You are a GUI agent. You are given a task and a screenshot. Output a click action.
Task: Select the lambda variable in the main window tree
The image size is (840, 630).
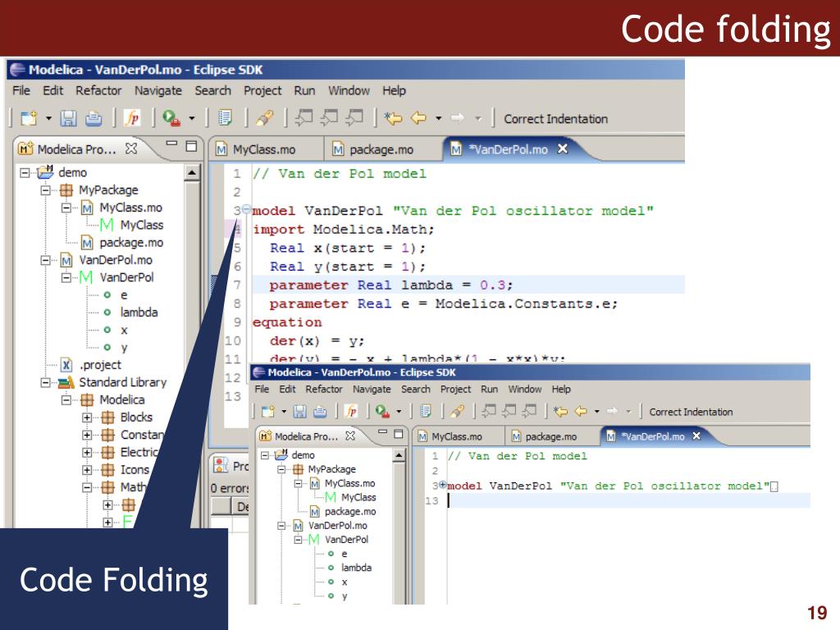pos(139,313)
